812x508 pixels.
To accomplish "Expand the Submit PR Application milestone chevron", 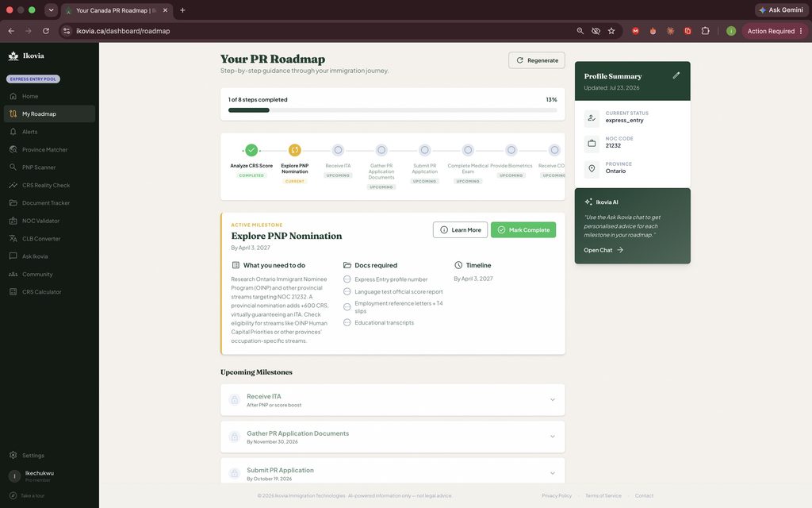I will tap(553, 473).
